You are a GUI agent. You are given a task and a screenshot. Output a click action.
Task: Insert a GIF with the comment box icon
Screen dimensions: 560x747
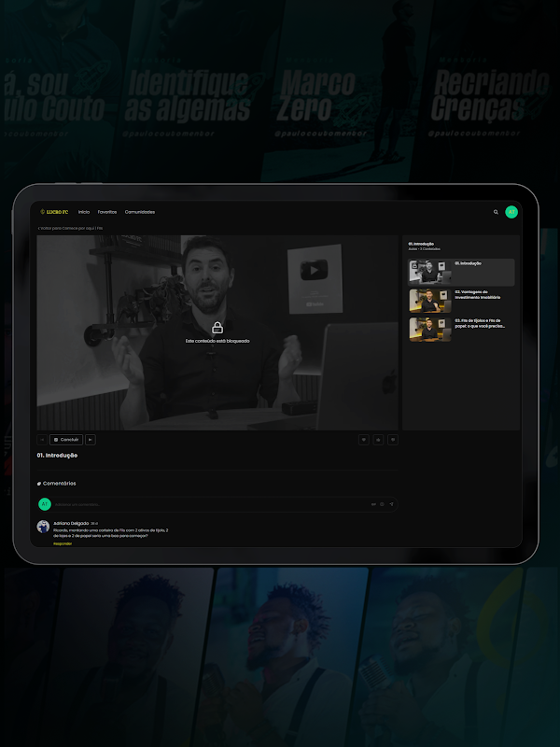[373, 504]
